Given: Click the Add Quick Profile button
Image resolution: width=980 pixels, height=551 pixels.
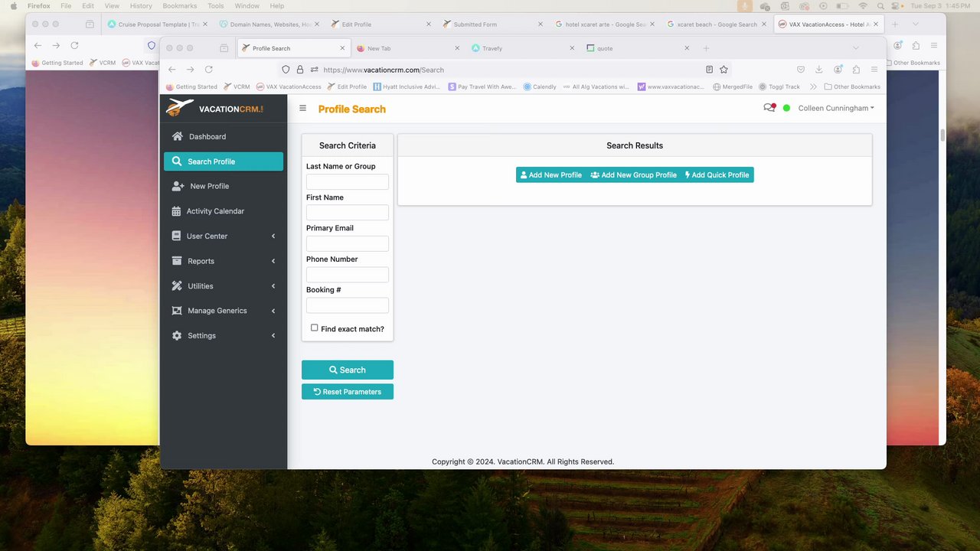Looking at the screenshot, I should pyautogui.click(x=717, y=175).
